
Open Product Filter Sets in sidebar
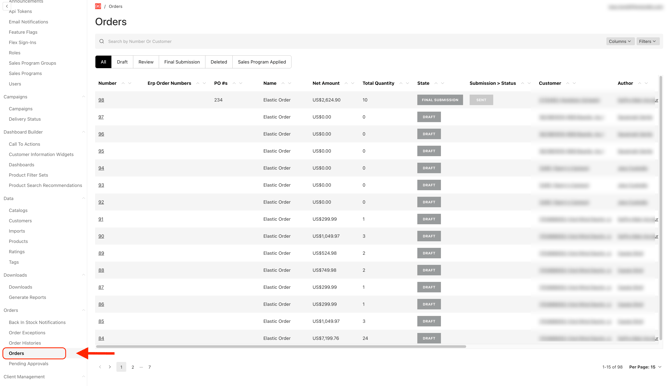(28, 175)
